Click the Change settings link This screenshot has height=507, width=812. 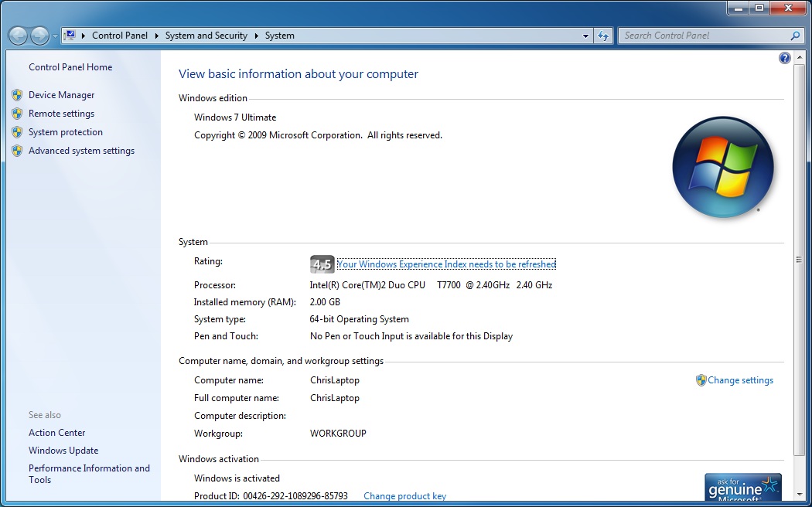(741, 380)
